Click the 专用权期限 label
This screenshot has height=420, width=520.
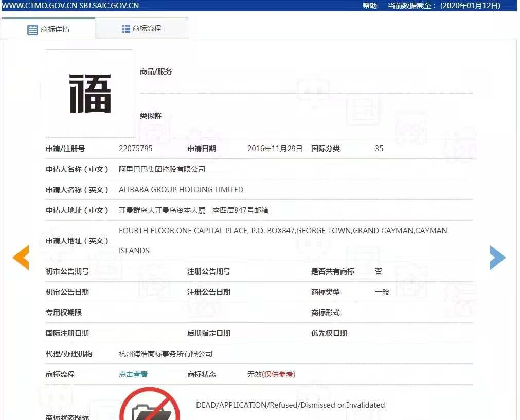pos(64,313)
